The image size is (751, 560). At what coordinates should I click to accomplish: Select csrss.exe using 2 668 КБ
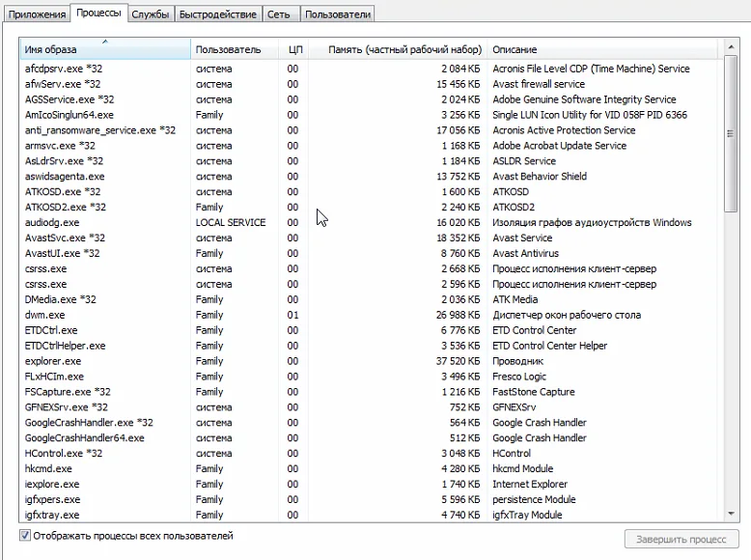point(372,268)
